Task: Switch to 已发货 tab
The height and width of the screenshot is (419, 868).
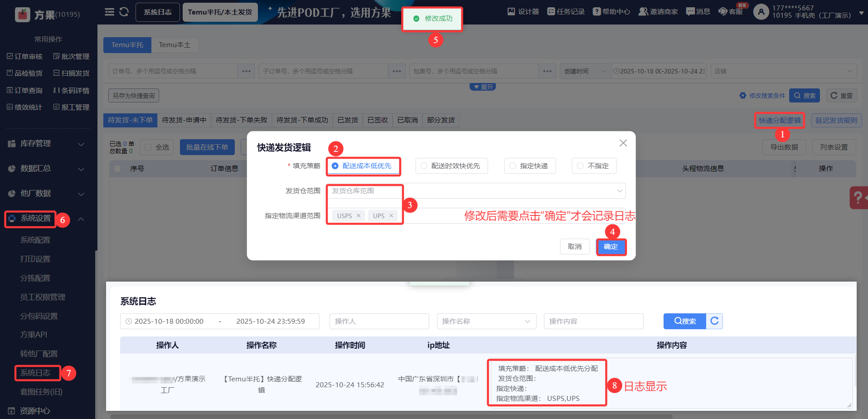Action: 348,120
